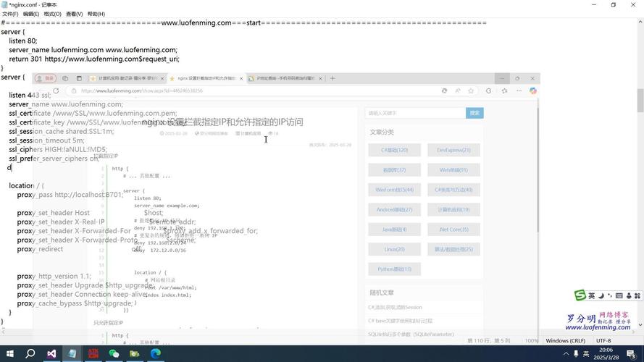
Task: Open the 查看(V) menu in Notepad
Action: point(75,14)
